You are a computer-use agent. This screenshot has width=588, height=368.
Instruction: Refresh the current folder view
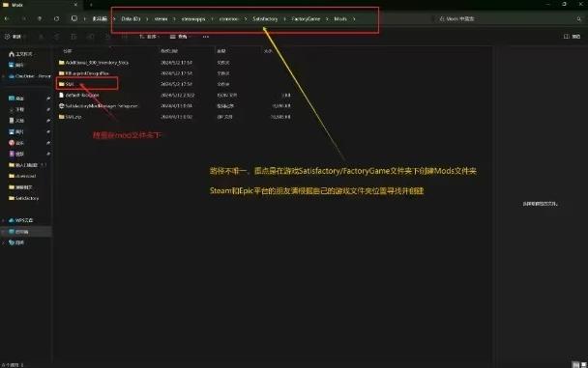(x=56, y=18)
